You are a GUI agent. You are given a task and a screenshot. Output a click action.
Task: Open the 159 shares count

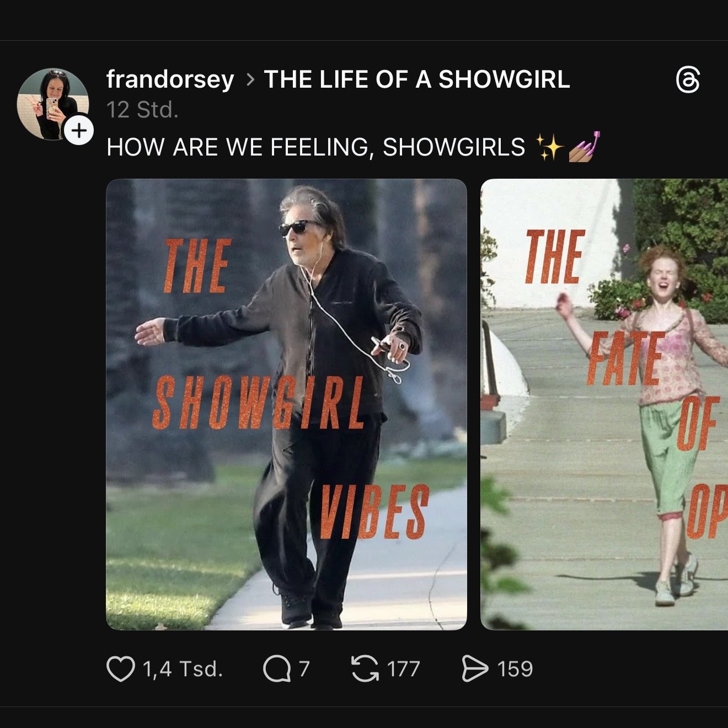(x=515, y=669)
